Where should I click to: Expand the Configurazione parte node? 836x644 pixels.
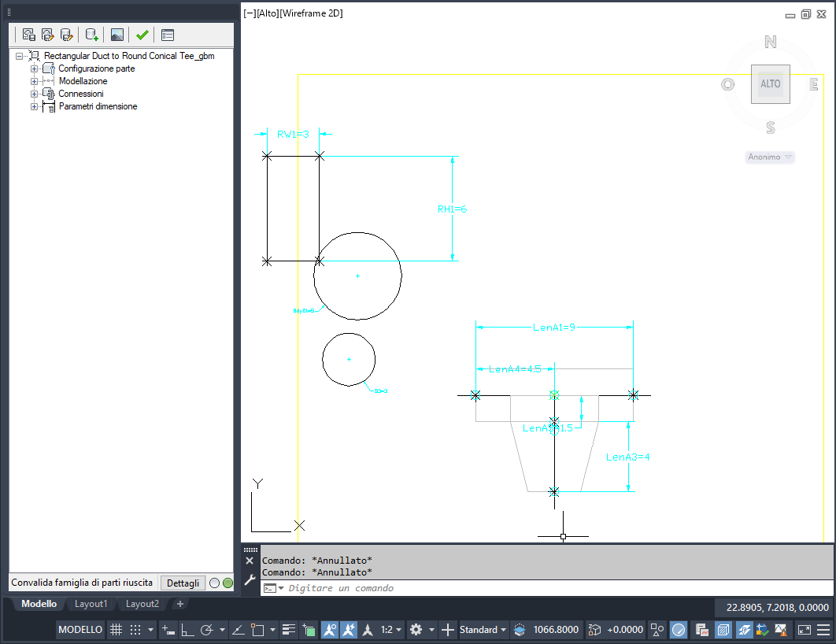[x=34, y=68]
